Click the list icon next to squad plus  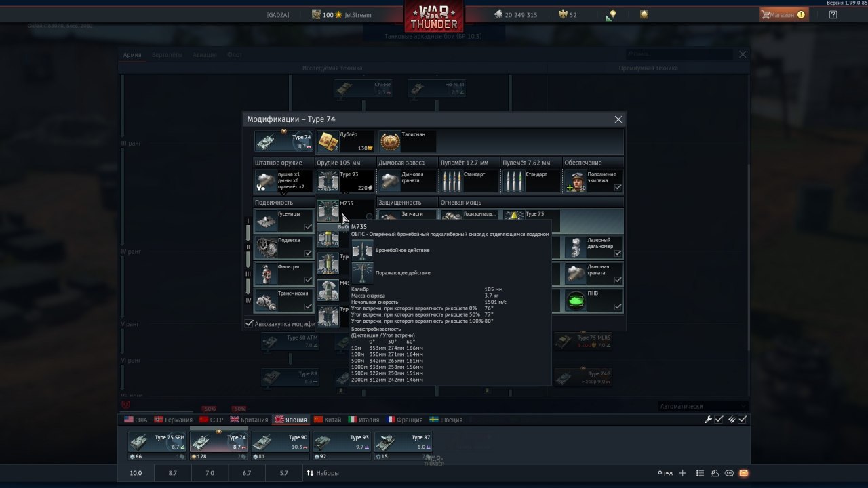pyautogui.click(x=700, y=473)
